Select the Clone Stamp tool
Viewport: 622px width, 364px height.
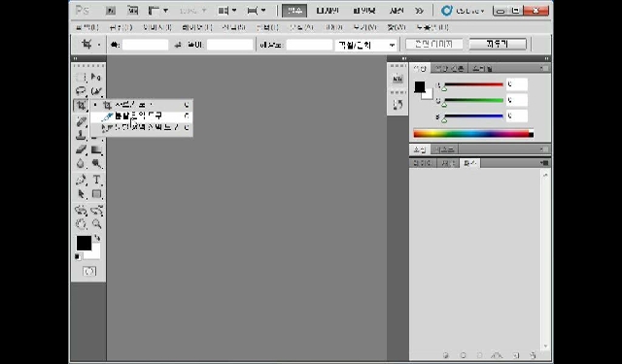click(81, 135)
